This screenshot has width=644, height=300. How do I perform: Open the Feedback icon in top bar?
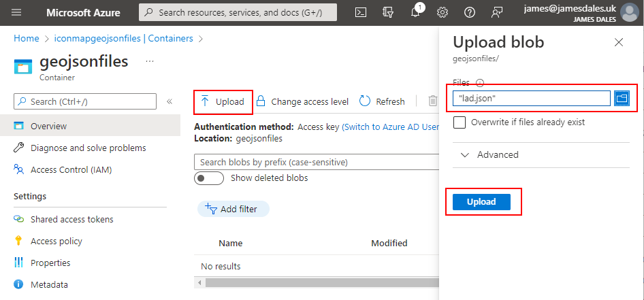click(x=497, y=12)
